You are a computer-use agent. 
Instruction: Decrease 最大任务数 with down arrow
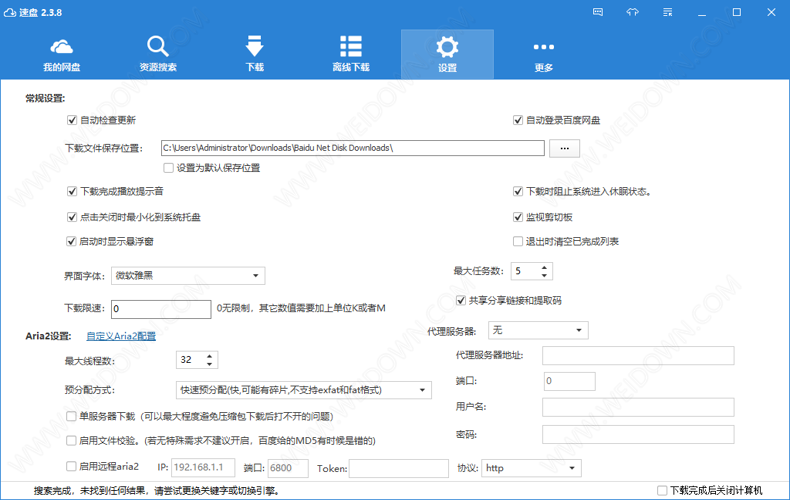click(x=544, y=275)
